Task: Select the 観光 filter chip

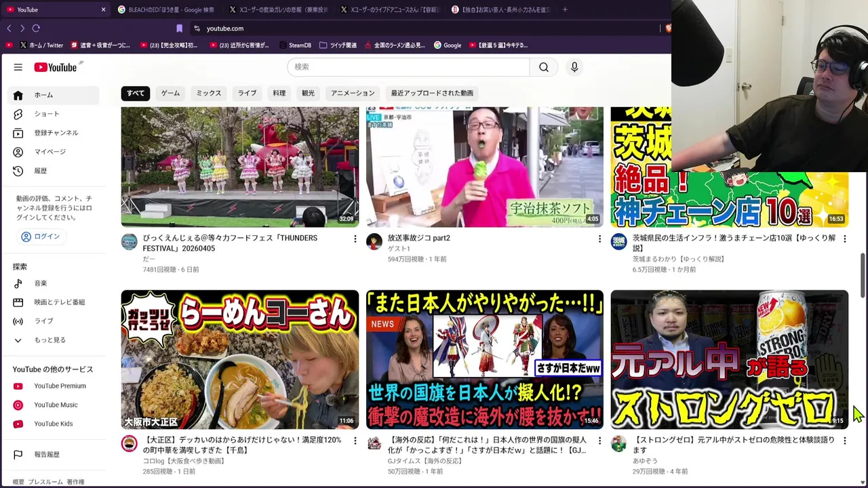Action: [x=309, y=93]
